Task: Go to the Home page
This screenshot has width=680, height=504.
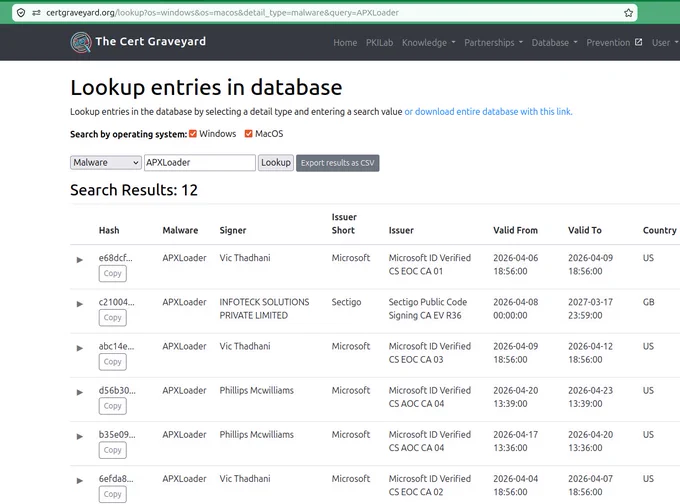Action: click(345, 43)
